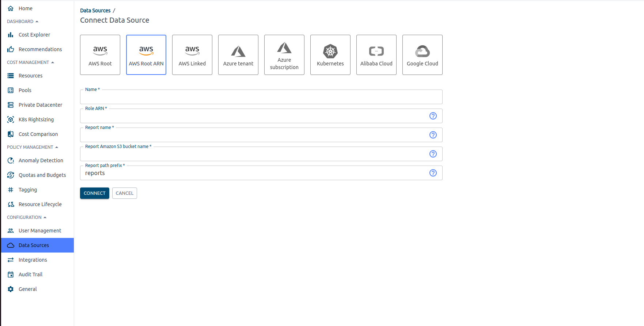Select the AWS Linked source type

coord(192,55)
